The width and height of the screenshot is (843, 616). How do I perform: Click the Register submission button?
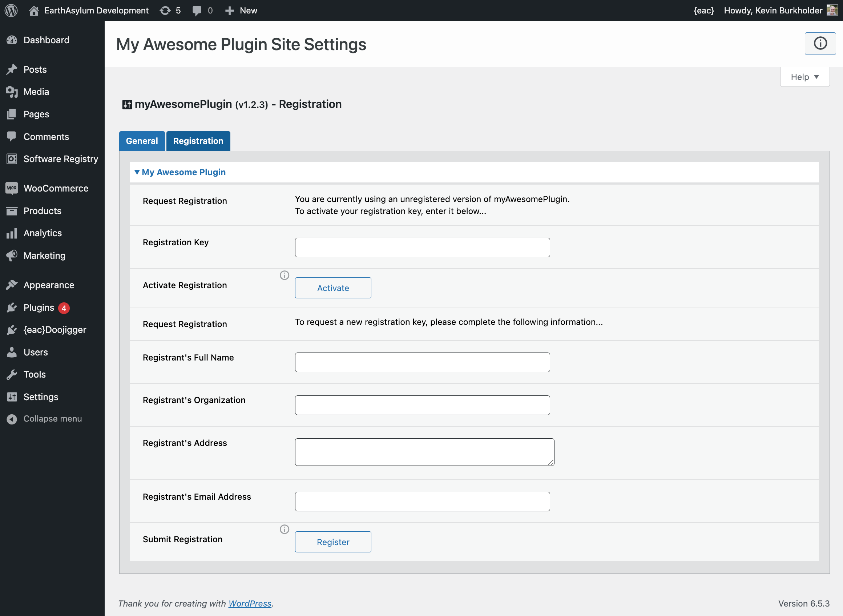click(x=333, y=541)
